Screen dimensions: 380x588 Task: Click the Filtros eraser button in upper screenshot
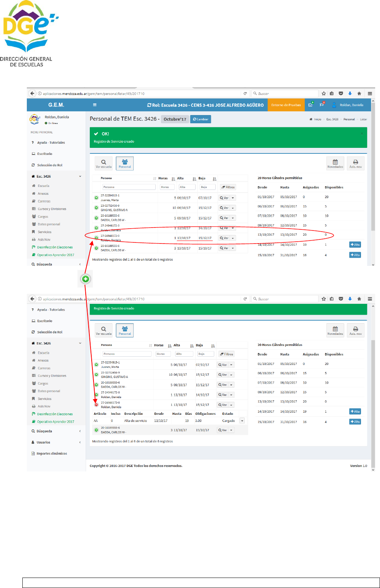click(228, 187)
